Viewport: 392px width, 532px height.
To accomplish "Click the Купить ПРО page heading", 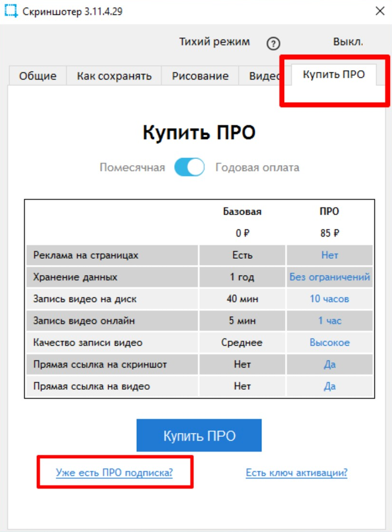I will pos(199,132).
